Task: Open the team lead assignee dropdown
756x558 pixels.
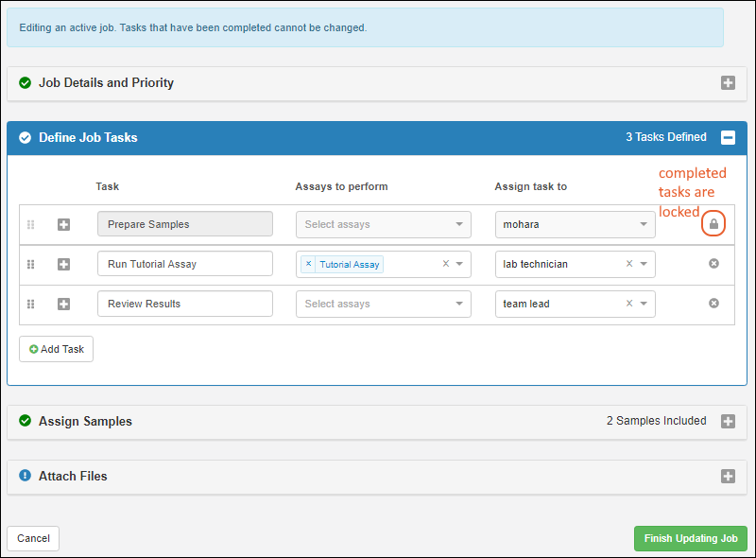Action: 644,304
